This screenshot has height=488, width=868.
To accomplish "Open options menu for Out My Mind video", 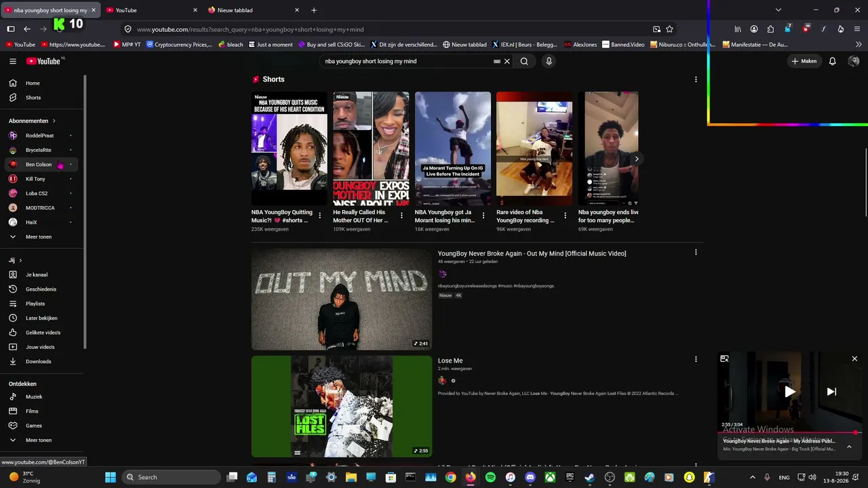I will click(696, 252).
